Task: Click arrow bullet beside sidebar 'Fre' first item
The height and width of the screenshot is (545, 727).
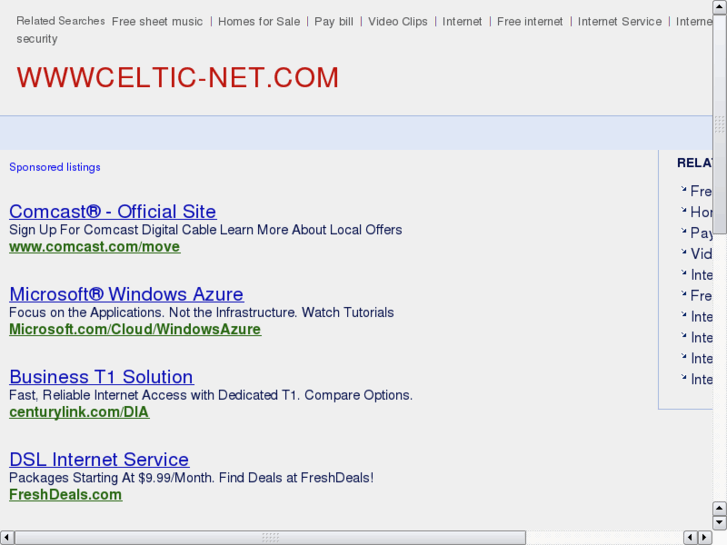Action: [x=683, y=189]
